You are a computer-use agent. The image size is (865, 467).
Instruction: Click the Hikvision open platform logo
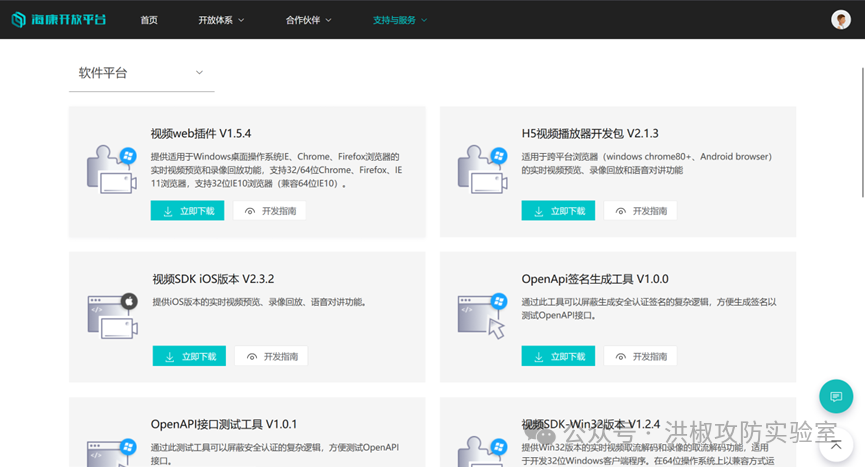click(x=58, y=20)
